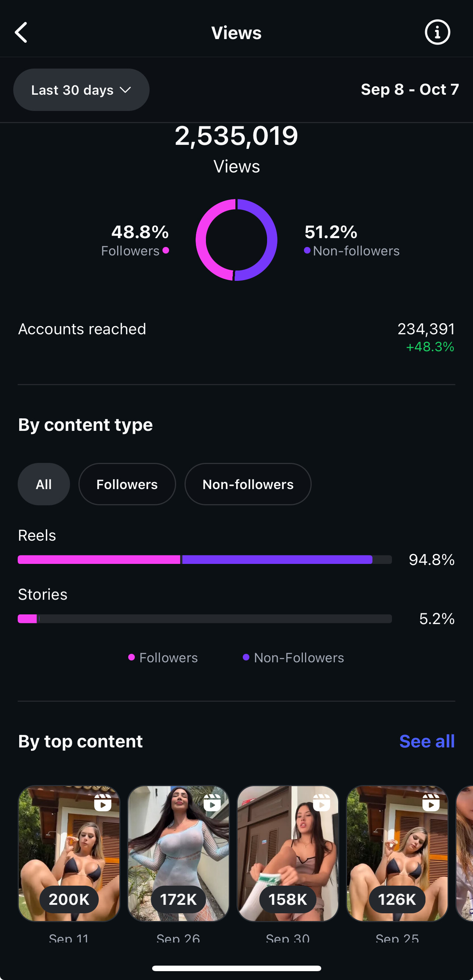Select the Followers content filter
473x980 pixels.
coord(127,484)
